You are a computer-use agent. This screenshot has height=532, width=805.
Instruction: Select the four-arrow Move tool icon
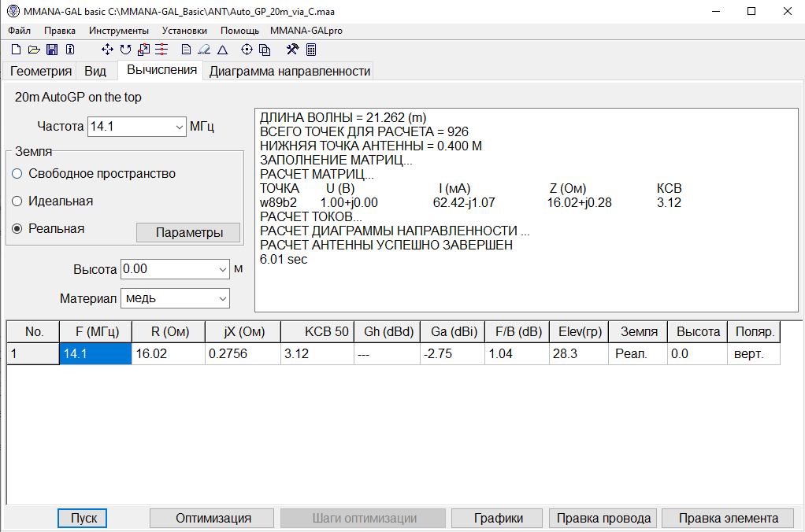107,50
